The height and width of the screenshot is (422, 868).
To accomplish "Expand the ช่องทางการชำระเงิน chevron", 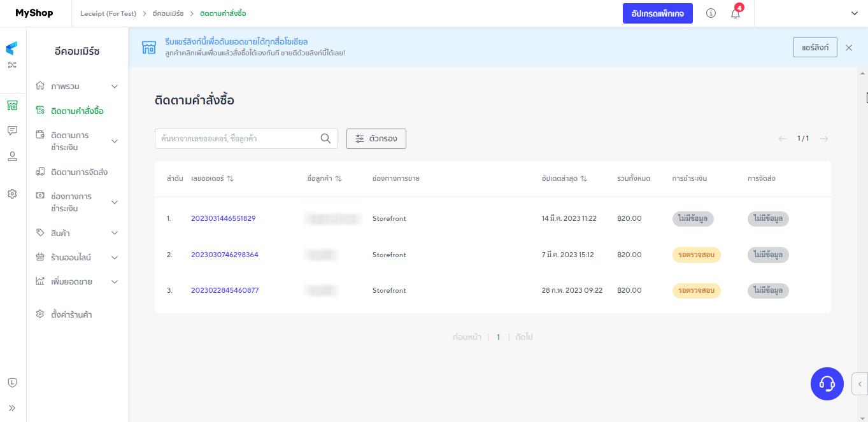I will (x=115, y=202).
